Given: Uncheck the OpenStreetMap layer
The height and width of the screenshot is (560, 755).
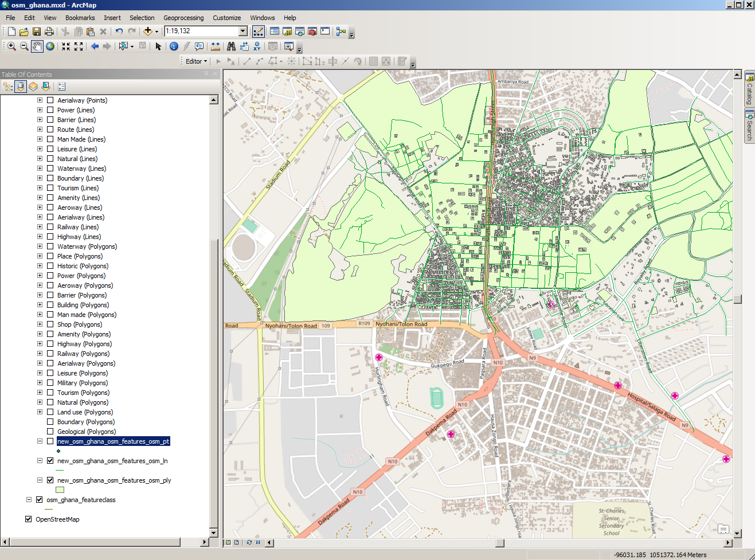Looking at the screenshot, I should click(29, 519).
